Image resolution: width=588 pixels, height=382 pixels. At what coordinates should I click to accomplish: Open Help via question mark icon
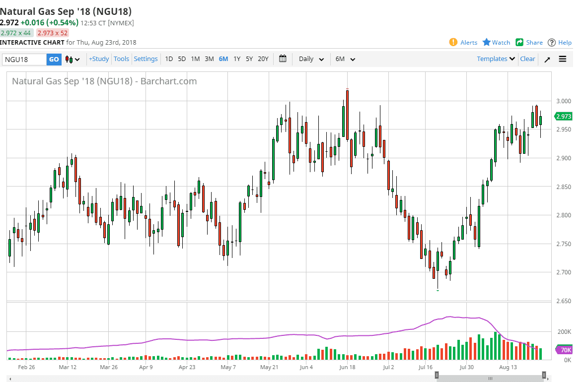tap(552, 43)
